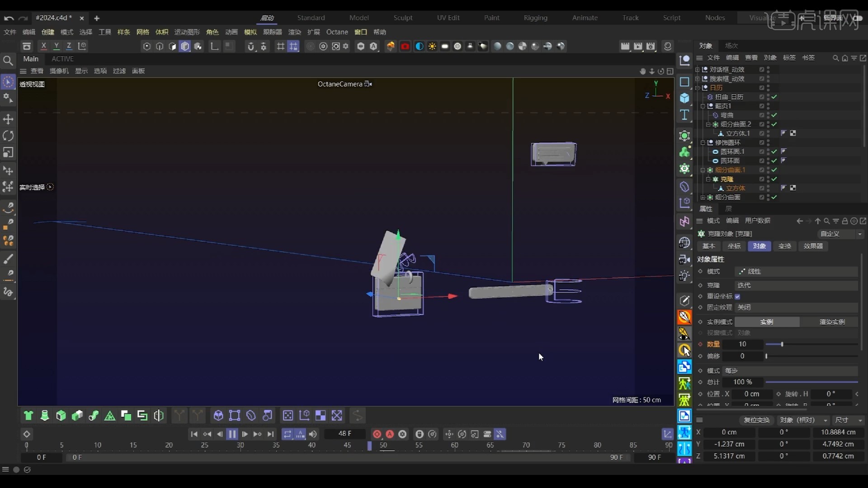
Task: Toggle Y axis lock
Action: click(56, 46)
